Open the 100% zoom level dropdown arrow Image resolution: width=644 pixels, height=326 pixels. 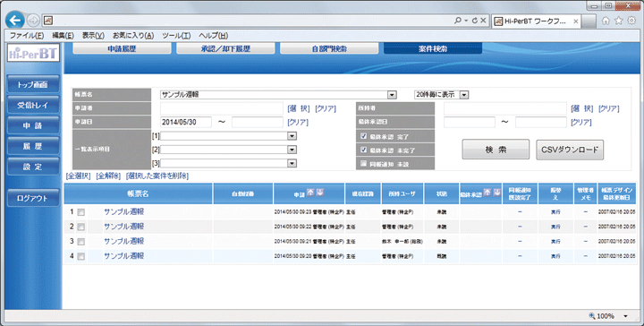[625, 316]
